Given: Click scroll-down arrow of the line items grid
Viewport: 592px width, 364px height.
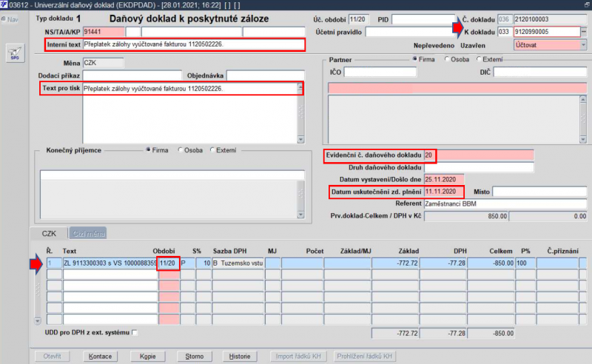Looking at the screenshot, I should [38, 321].
